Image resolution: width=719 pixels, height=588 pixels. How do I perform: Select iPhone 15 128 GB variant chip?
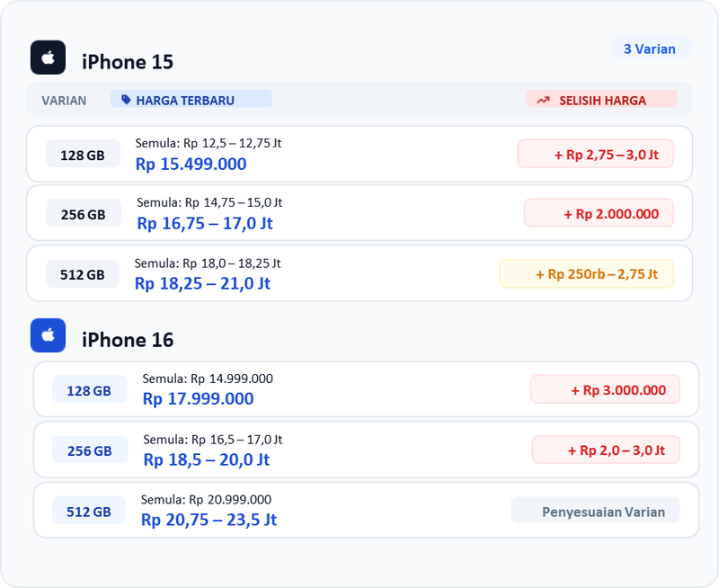coord(83,154)
